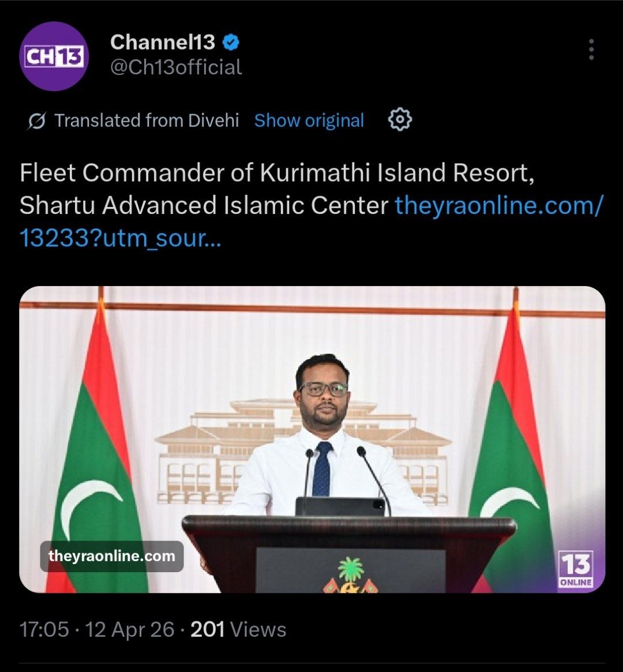This screenshot has height=672, width=623.
Task: Click the 13 Online watermark logo
Action: coord(575,569)
